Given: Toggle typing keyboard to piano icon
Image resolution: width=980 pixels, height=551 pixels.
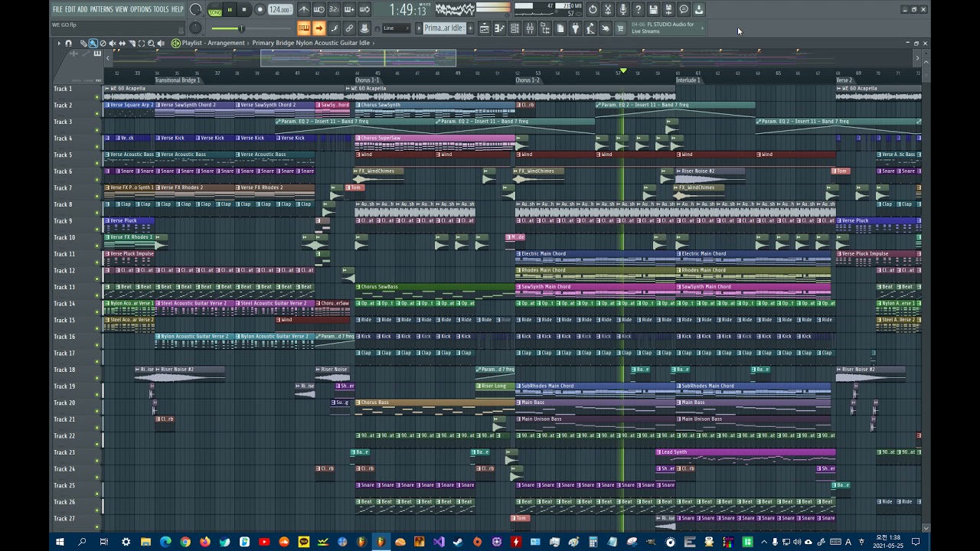Looking at the screenshot, I should (x=304, y=28).
